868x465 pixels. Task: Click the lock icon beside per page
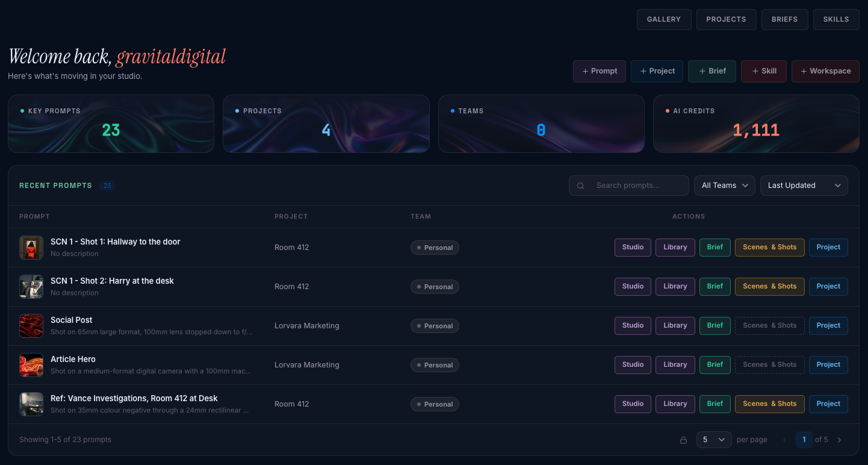click(683, 440)
